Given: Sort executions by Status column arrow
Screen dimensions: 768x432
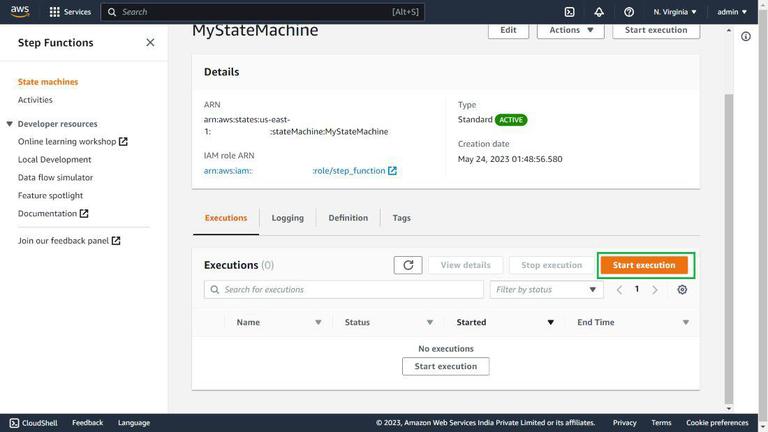Looking at the screenshot, I should [430, 322].
